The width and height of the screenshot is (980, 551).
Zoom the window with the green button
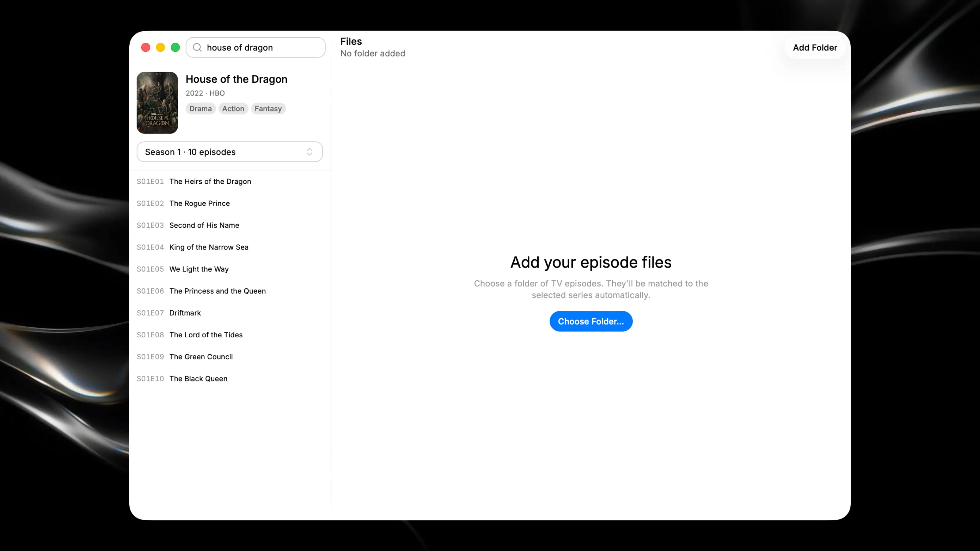(x=175, y=47)
